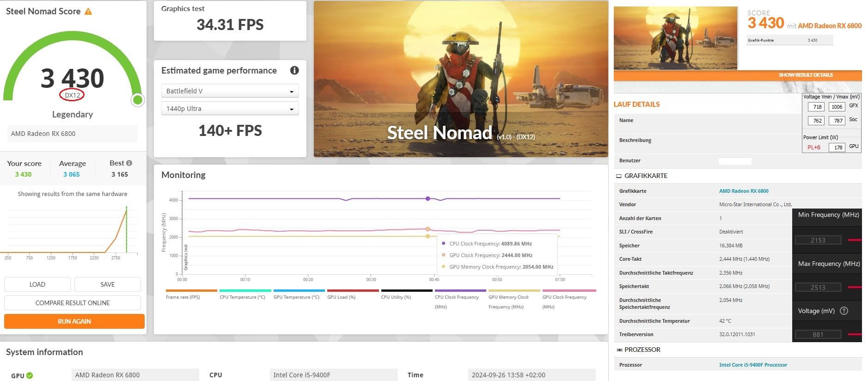This screenshot has height=381, width=868.
Task: Toggle the CPU Utility (%) legend
Action: 407,294
